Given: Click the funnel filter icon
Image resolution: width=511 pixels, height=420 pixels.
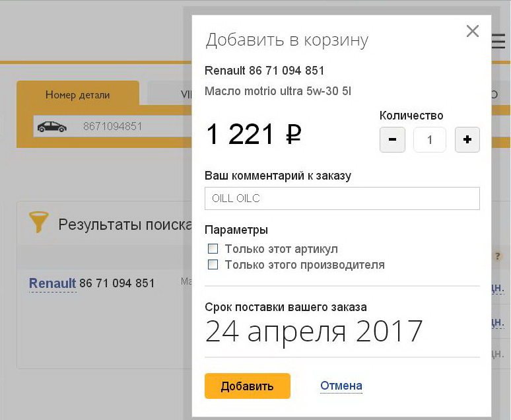Looking at the screenshot, I should pos(39,222).
